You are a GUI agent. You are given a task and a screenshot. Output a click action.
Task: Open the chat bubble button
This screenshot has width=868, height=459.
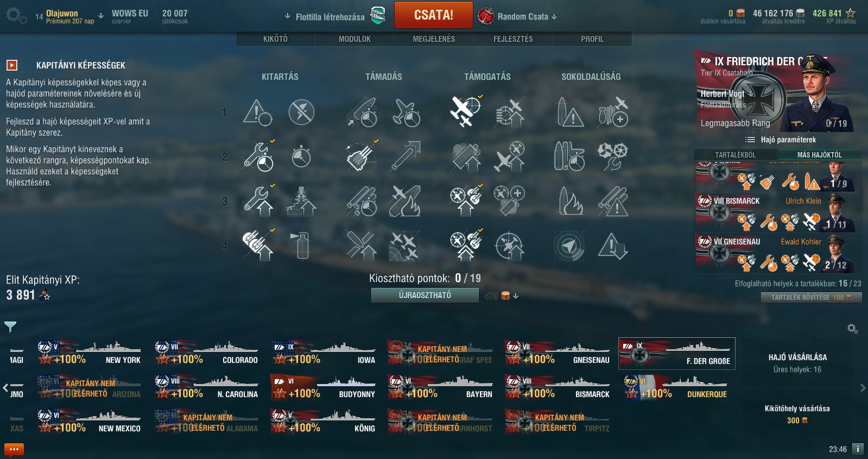pyautogui.click(x=14, y=449)
